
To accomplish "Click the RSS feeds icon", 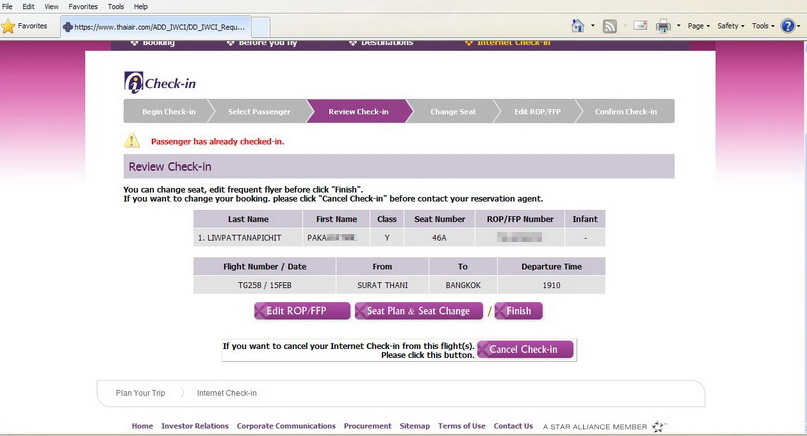I will pyautogui.click(x=609, y=26).
